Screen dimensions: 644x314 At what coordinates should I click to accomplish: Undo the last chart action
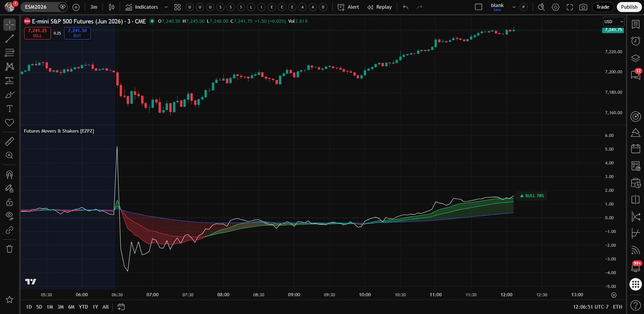[406, 7]
